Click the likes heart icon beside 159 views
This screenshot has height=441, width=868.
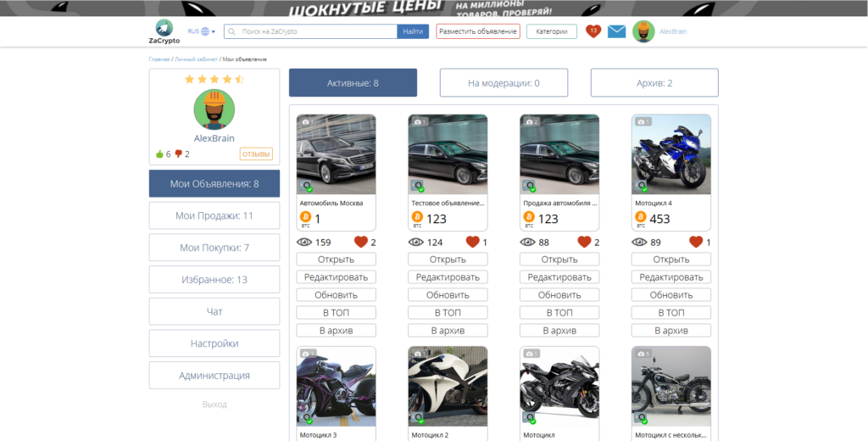361,242
